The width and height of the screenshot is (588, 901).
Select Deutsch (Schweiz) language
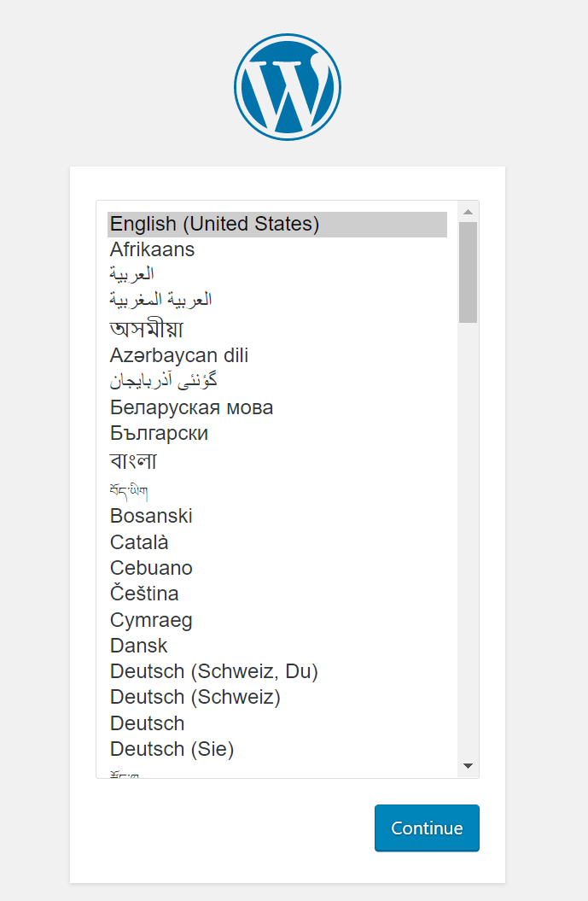(x=277, y=697)
